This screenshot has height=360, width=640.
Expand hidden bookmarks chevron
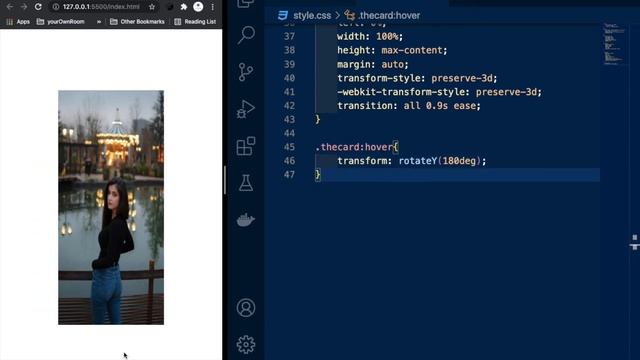pos(99,22)
